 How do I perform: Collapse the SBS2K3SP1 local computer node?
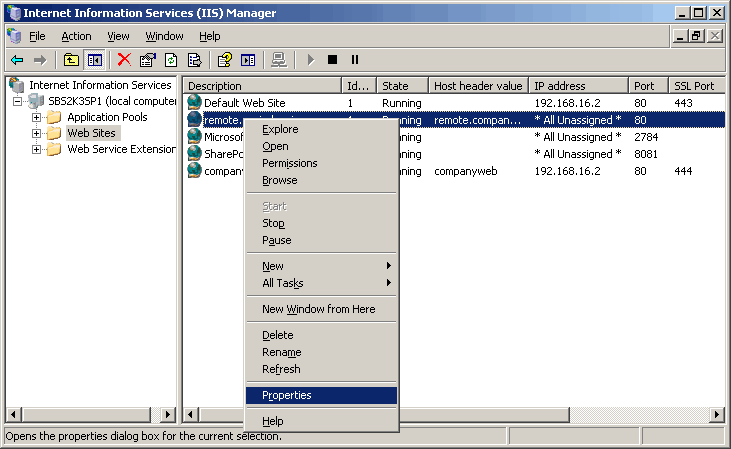17,101
